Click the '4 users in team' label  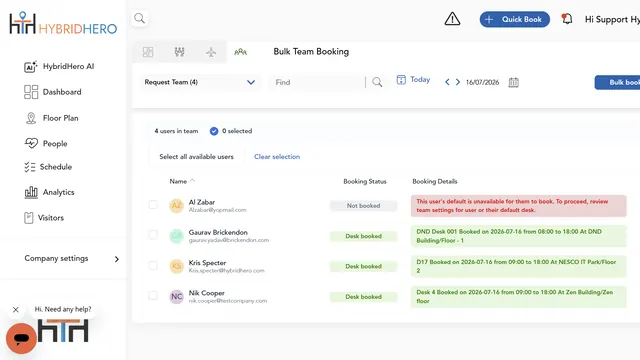pyautogui.click(x=176, y=131)
